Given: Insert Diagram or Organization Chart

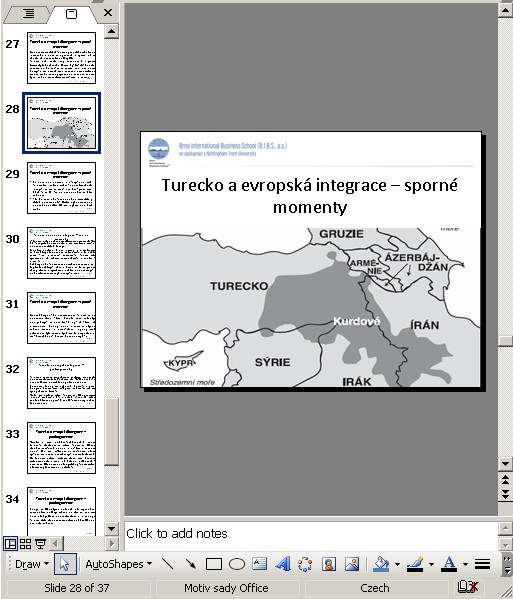Looking at the screenshot, I should tap(305, 564).
